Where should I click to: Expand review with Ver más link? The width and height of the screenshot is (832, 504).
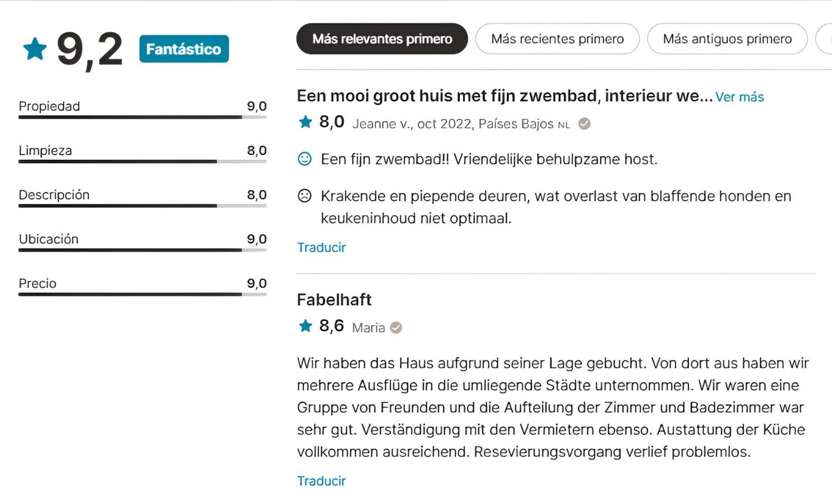(740, 97)
